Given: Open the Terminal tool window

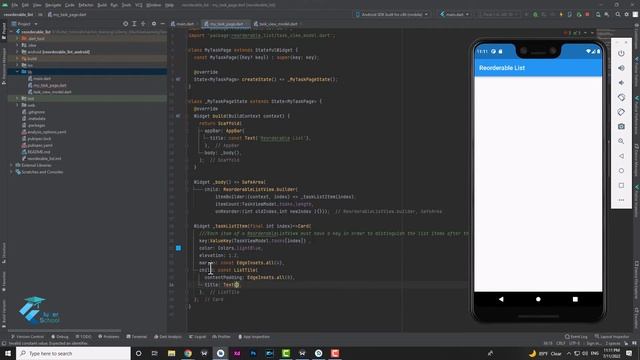Looking at the screenshot, I should pos(136,337).
